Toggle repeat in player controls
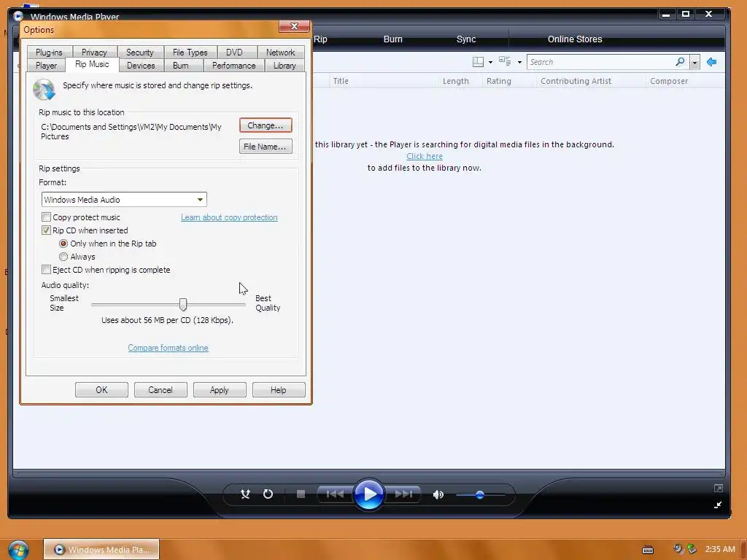 (268, 494)
